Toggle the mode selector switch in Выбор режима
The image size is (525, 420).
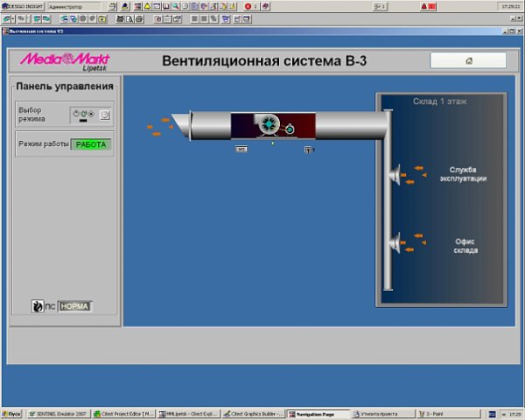click(x=84, y=115)
